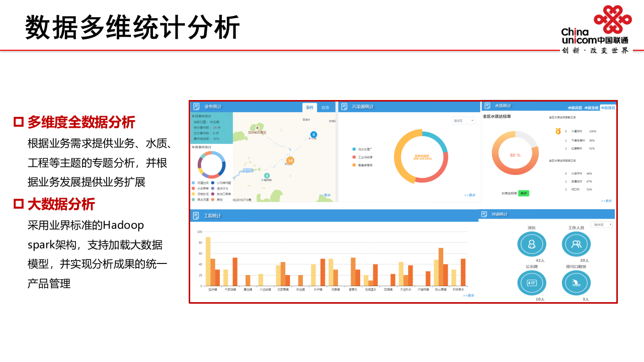Screen dimensions: 644x362
Task: Click the 公示牌 signboard circle icon
Action: (x=532, y=283)
